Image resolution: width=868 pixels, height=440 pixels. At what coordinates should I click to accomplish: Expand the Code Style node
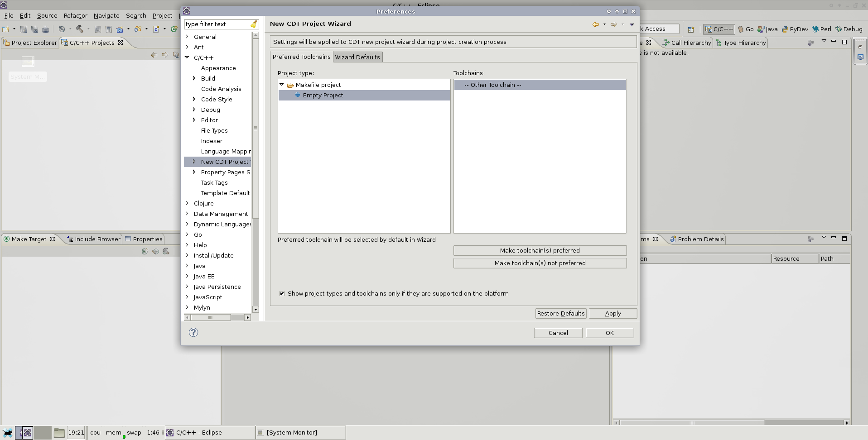(x=194, y=99)
